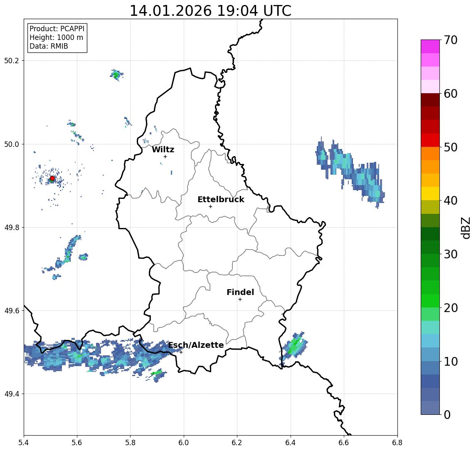Click the longitude tick label 6.6

tap(344, 443)
